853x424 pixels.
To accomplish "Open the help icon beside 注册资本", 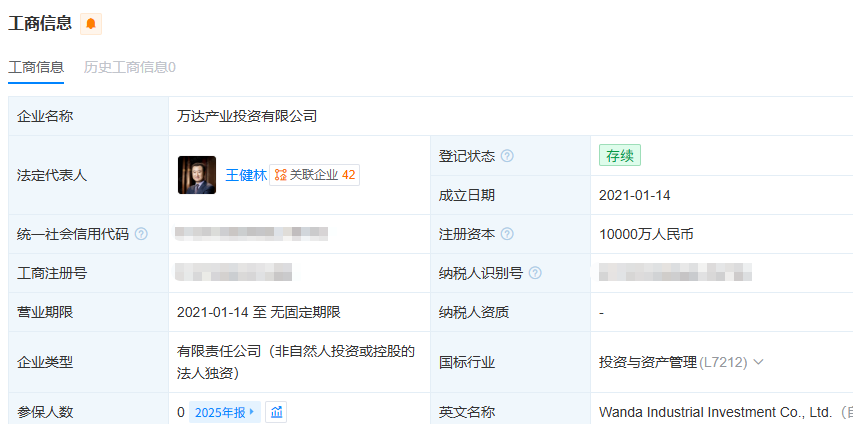I will (x=506, y=234).
